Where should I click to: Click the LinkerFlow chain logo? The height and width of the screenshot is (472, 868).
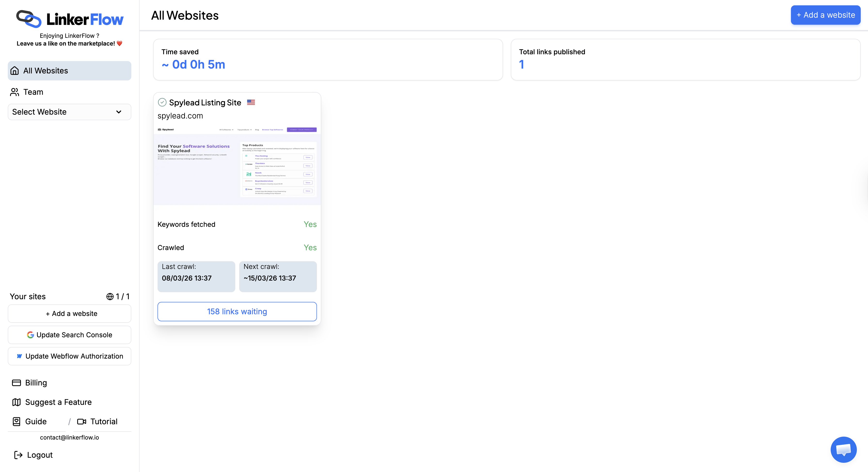pyautogui.click(x=29, y=19)
